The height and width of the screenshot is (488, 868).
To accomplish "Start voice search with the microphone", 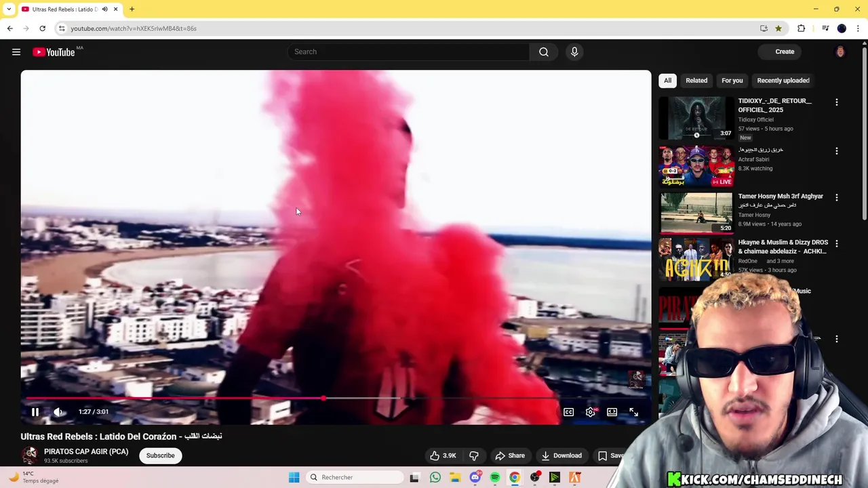I will pos(574,52).
